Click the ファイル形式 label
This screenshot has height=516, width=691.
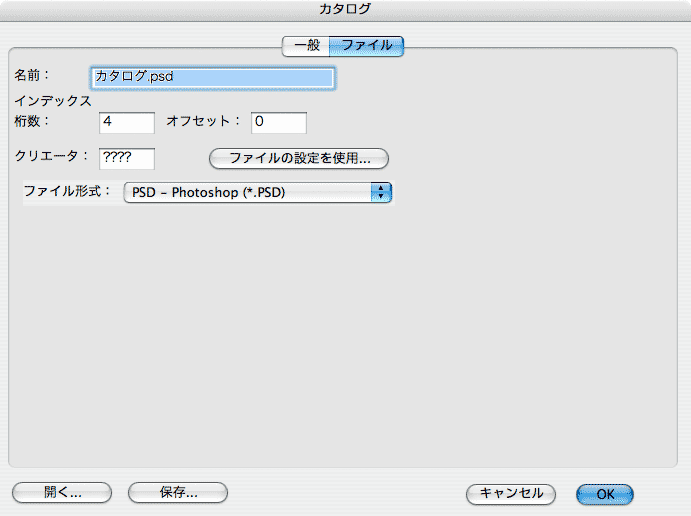pos(67,191)
